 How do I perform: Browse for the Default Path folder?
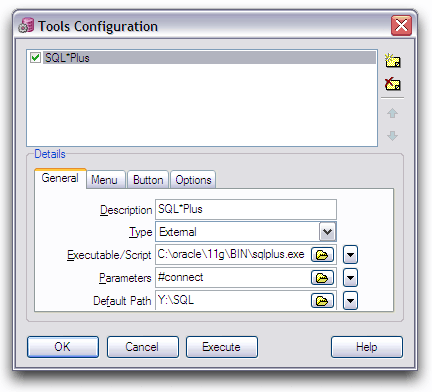pyautogui.click(x=322, y=301)
